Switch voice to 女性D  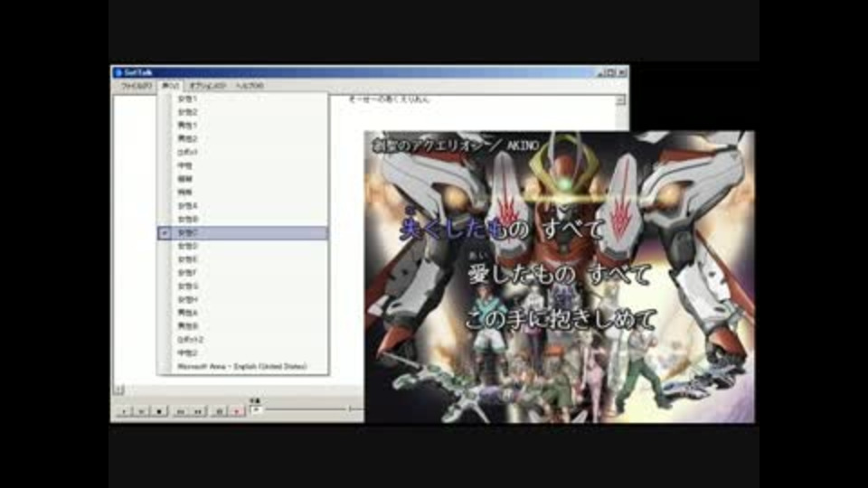coord(243,246)
